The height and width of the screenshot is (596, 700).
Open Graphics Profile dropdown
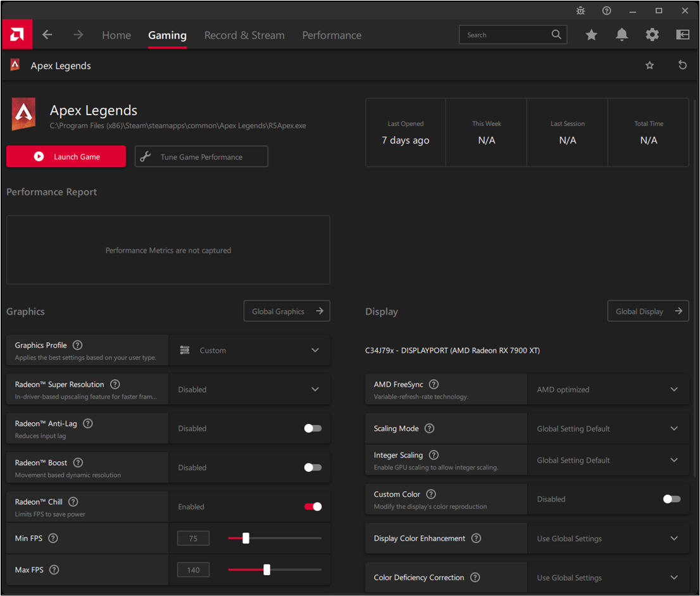pos(249,351)
